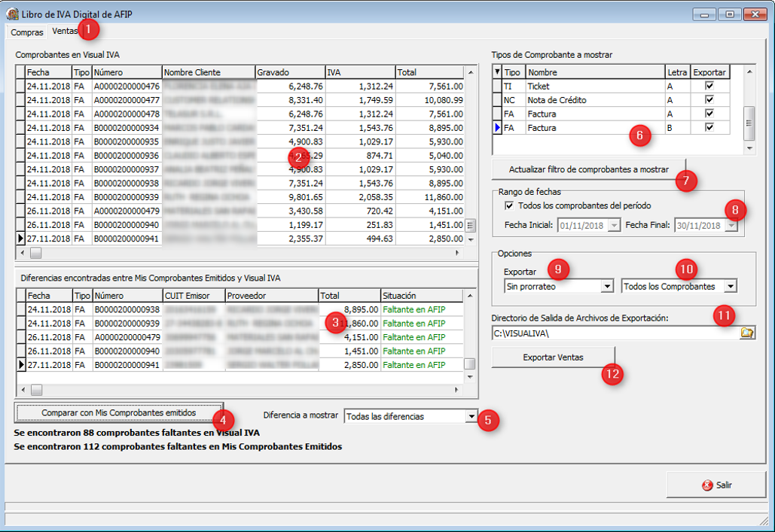Click scroll-up arrow of Tipos de Comprobante list
Viewport: 775px width, 532px height.
point(749,71)
